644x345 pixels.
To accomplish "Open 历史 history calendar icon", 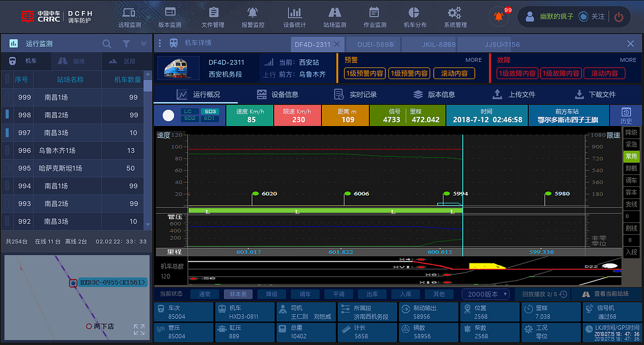I will pyautogui.click(x=626, y=115).
